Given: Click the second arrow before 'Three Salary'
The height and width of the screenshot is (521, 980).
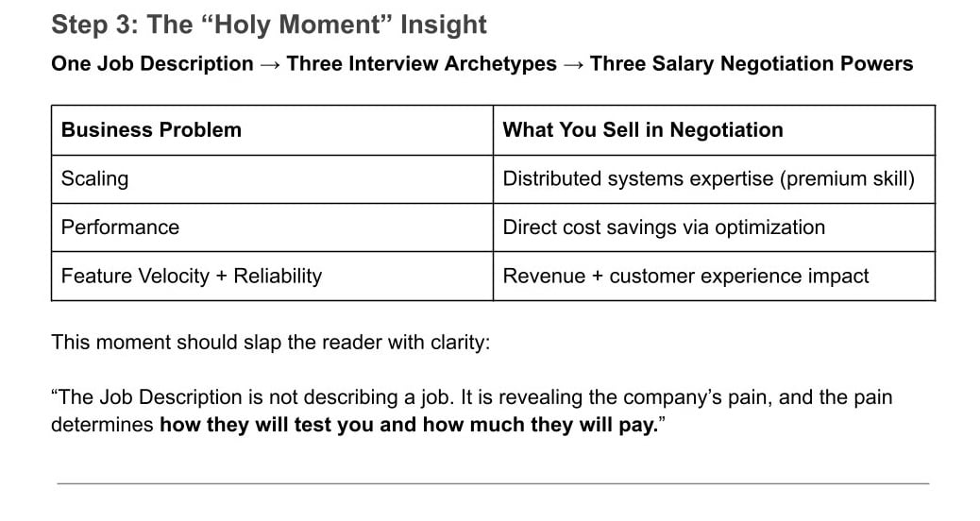Looking at the screenshot, I should click(x=573, y=64).
